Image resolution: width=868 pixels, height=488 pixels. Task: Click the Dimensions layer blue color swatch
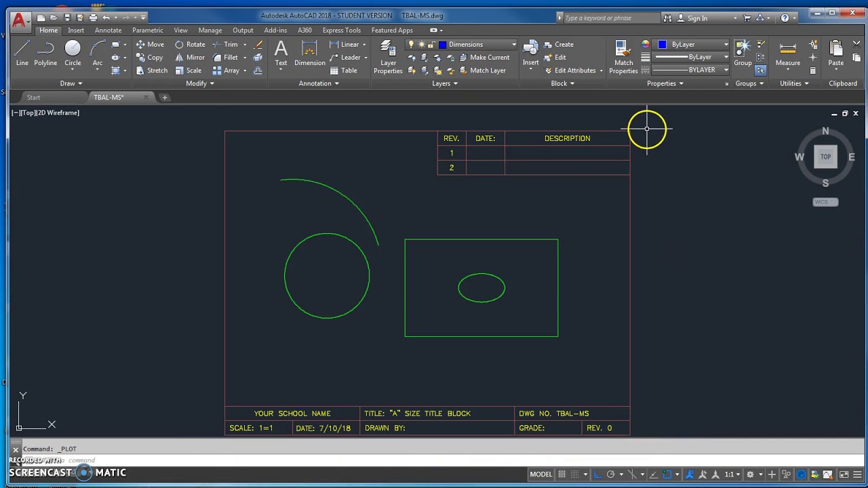point(442,45)
